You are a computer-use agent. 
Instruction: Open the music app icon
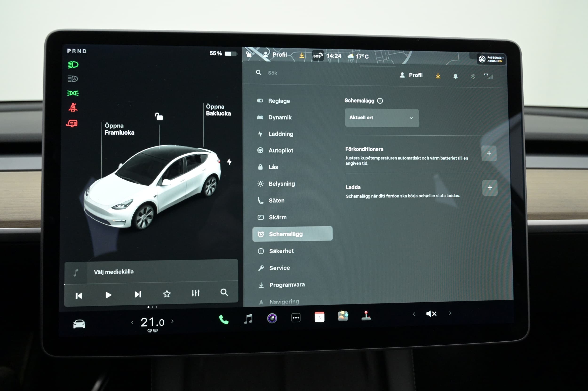pos(248,319)
